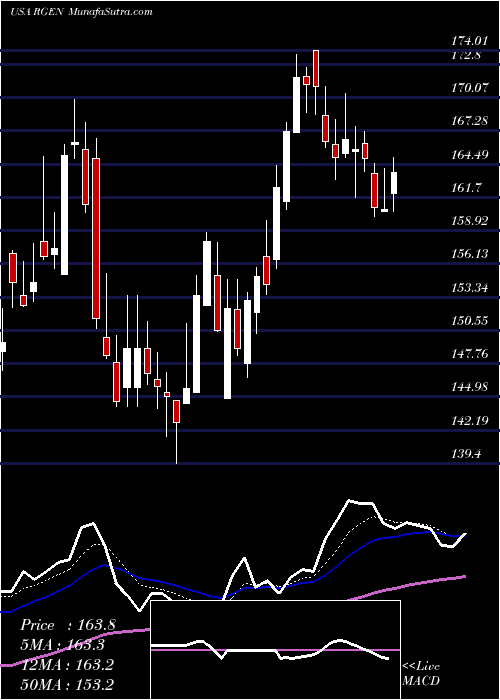Image resolution: width=500 pixels, height=700 pixels.
Task: Click the 139.4 price axis label
Action: click(466, 454)
